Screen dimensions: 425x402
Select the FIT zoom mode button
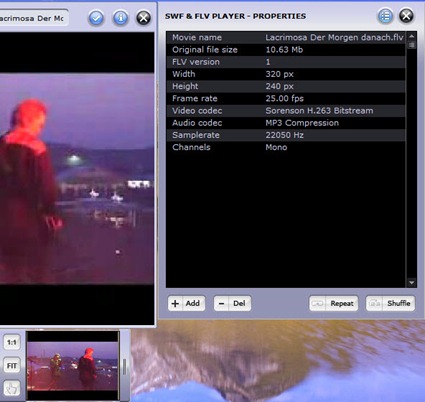point(12,366)
